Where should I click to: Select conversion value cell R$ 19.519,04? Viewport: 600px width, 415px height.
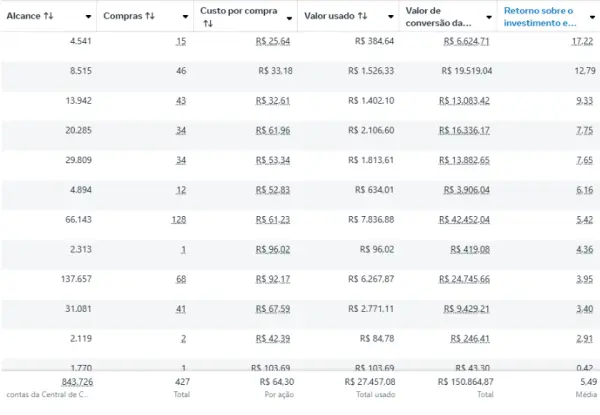coord(467,71)
